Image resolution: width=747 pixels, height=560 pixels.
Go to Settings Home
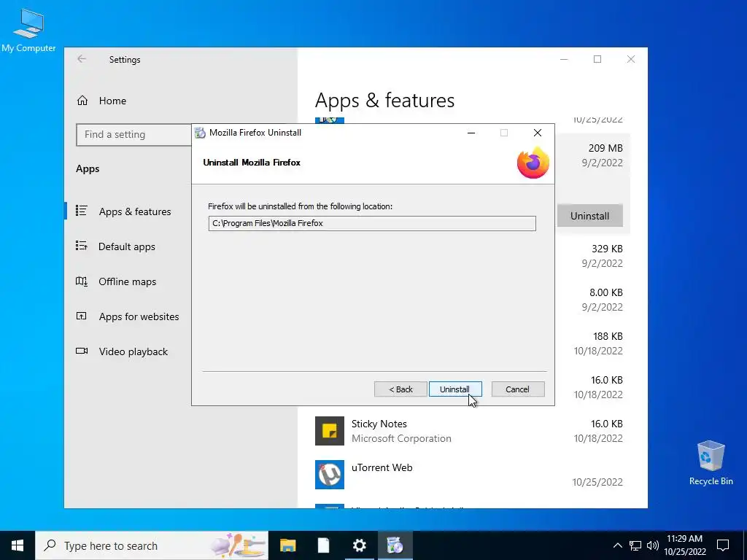coord(112,101)
